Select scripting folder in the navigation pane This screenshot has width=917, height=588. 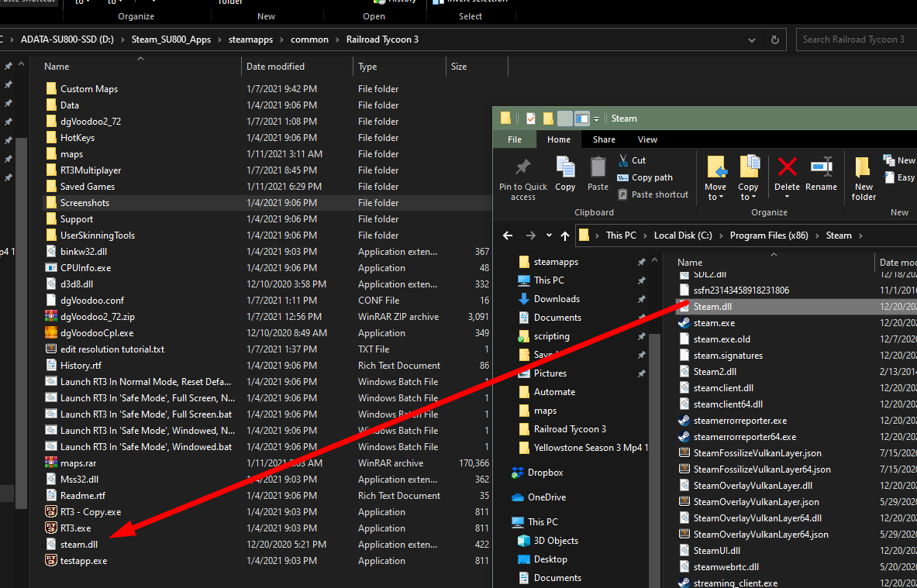pyautogui.click(x=551, y=336)
